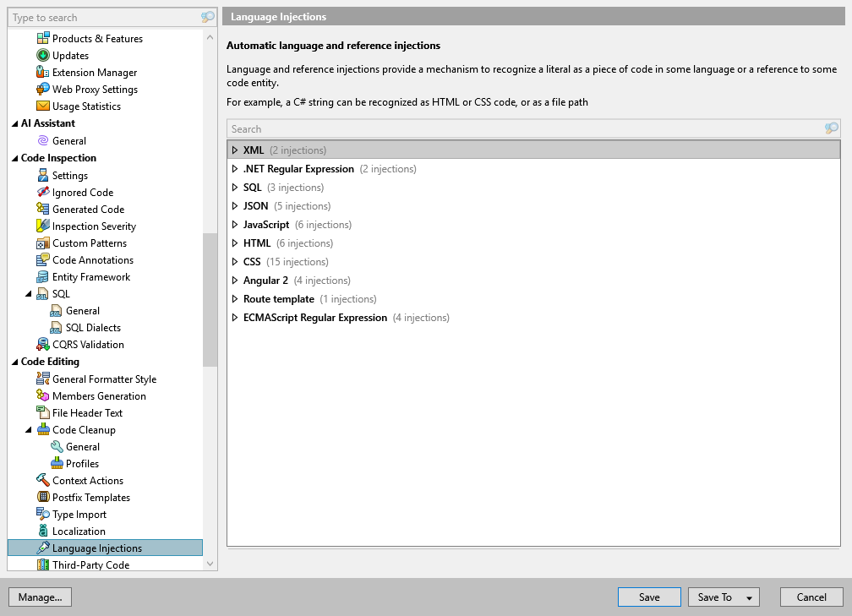Collapse the Code Editing section
This screenshot has width=852, height=616.
click(17, 362)
